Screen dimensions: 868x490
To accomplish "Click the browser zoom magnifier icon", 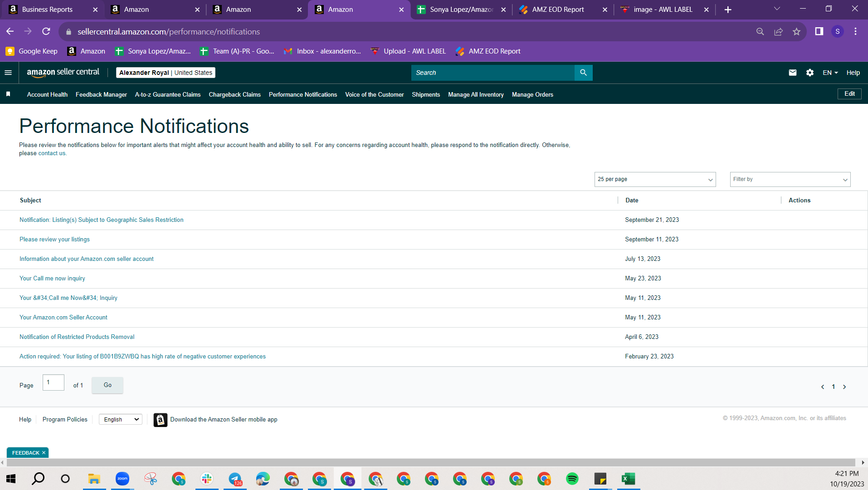I will 760,32.
